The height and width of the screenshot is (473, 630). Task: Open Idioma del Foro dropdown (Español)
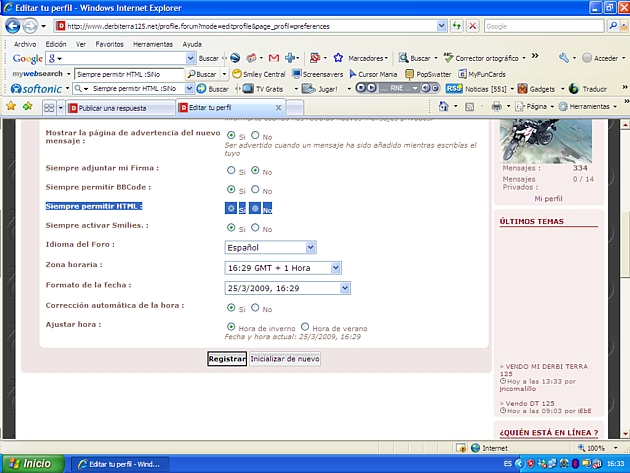click(x=270, y=247)
